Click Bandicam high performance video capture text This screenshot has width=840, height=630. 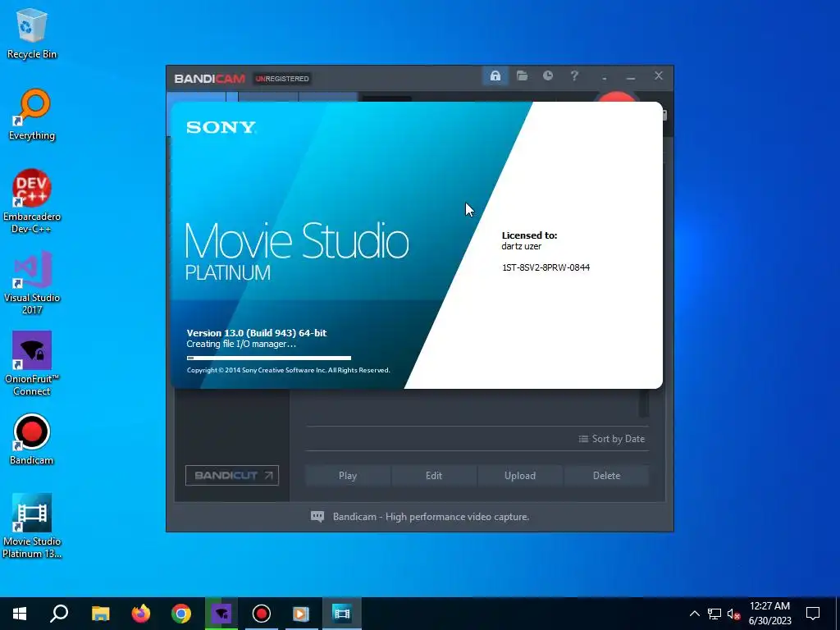pos(431,517)
